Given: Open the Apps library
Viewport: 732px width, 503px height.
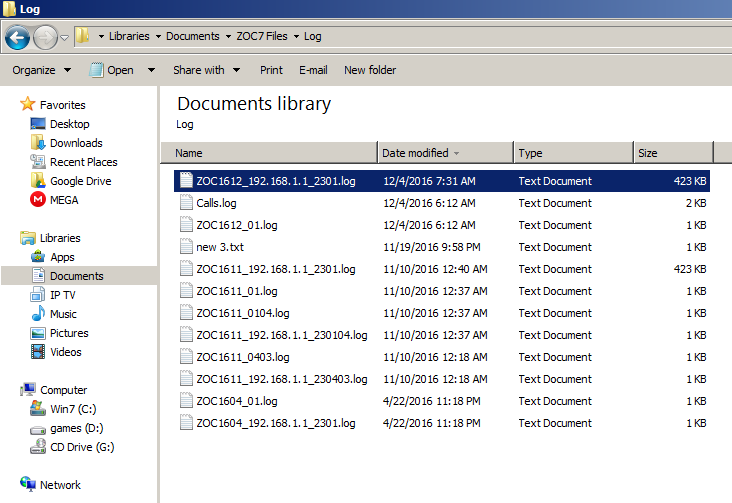Looking at the screenshot, I should pos(52,257).
